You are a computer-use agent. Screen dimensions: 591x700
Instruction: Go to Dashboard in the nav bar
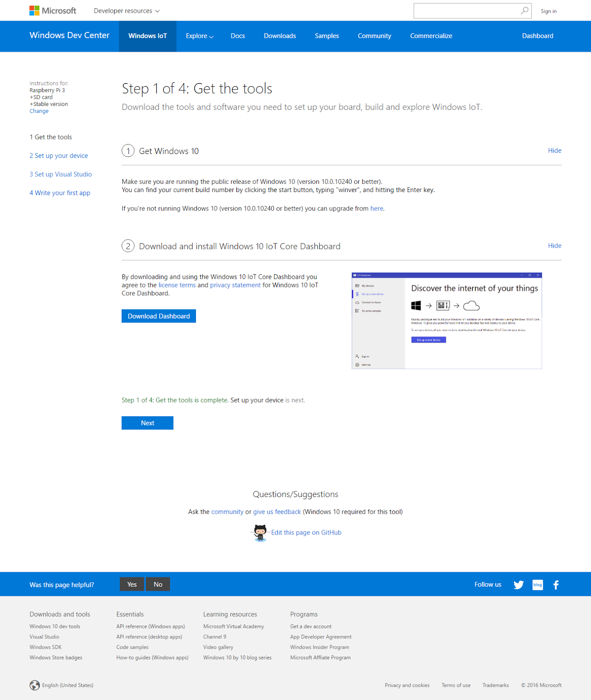538,36
